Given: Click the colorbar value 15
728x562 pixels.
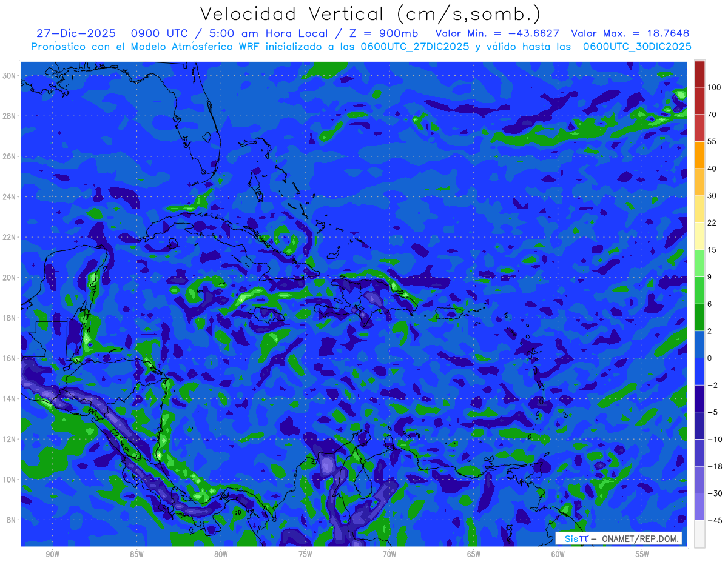Looking at the screenshot, I should coord(712,250).
